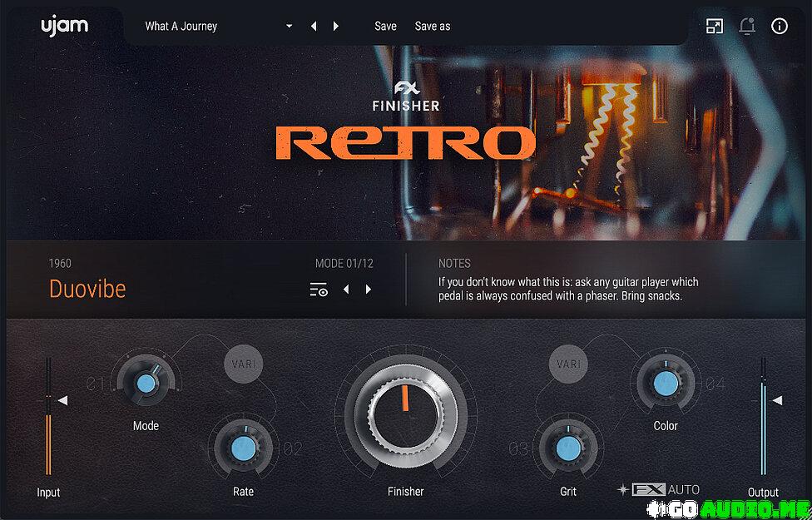Click the notes description text
The width and height of the screenshot is (812, 520).
pos(568,289)
